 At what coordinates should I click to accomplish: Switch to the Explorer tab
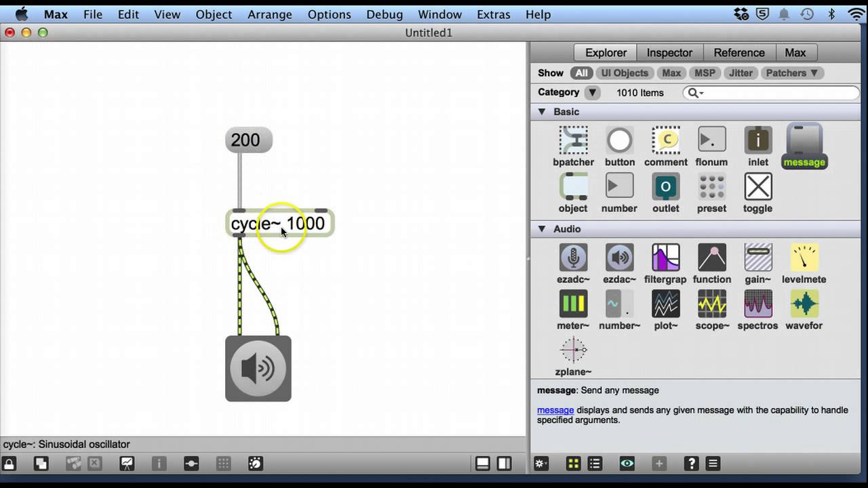(606, 53)
